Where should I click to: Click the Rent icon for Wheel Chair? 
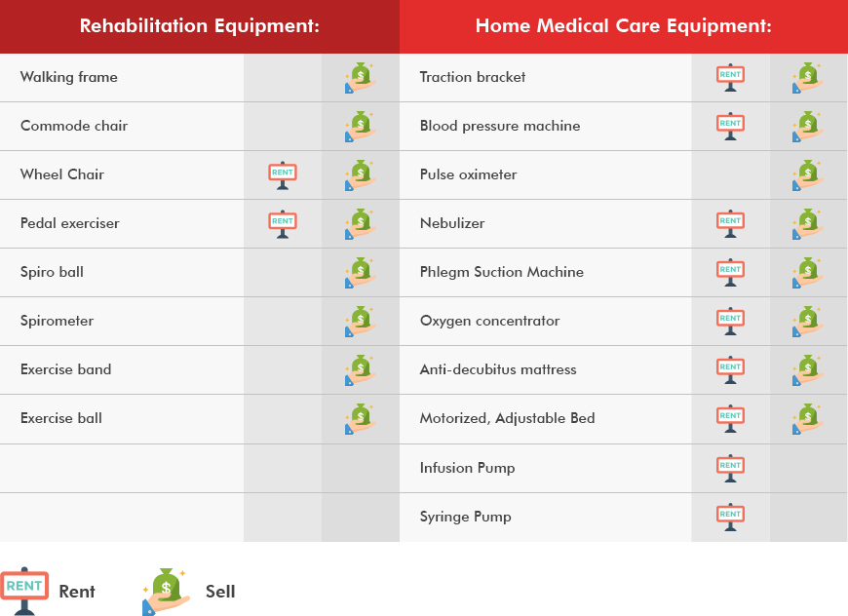tap(282, 175)
